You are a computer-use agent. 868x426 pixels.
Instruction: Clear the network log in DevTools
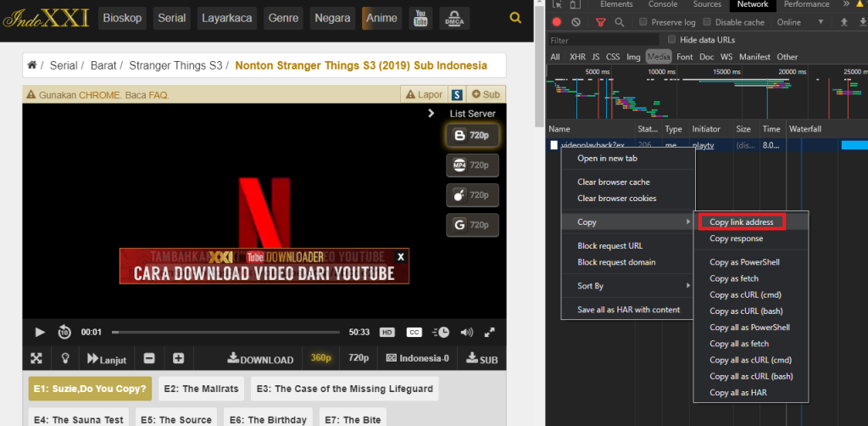click(576, 22)
